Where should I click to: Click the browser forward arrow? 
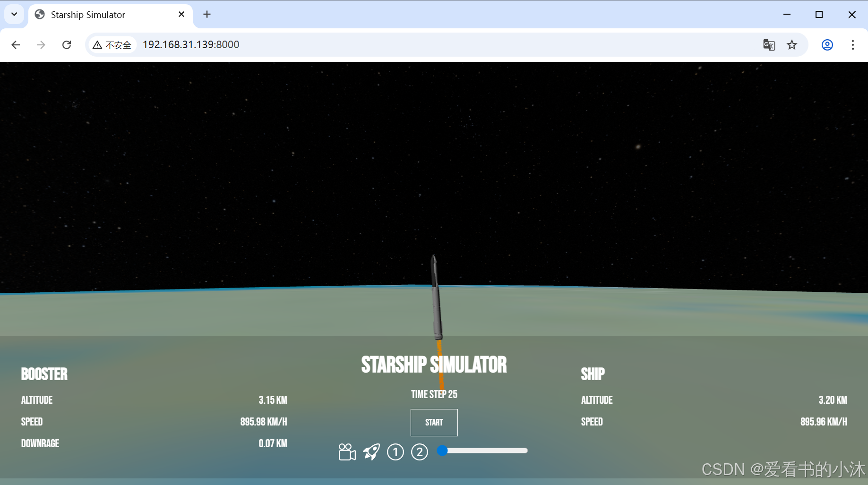click(41, 45)
